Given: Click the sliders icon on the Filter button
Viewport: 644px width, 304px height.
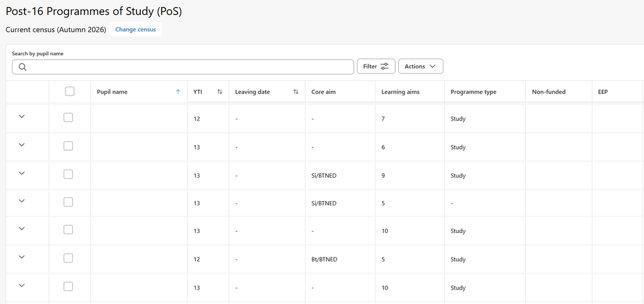Looking at the screenshot, I should [385, 66].
